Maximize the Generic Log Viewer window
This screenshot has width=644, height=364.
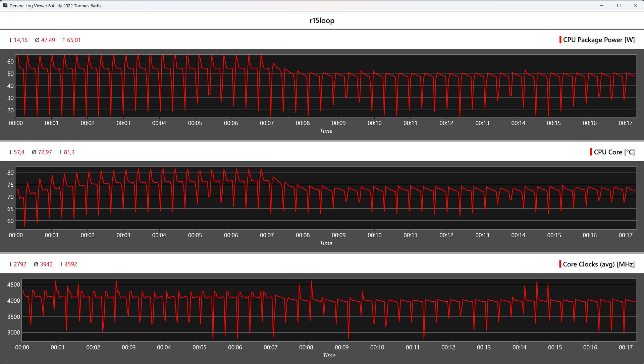[x=619, y=5]
